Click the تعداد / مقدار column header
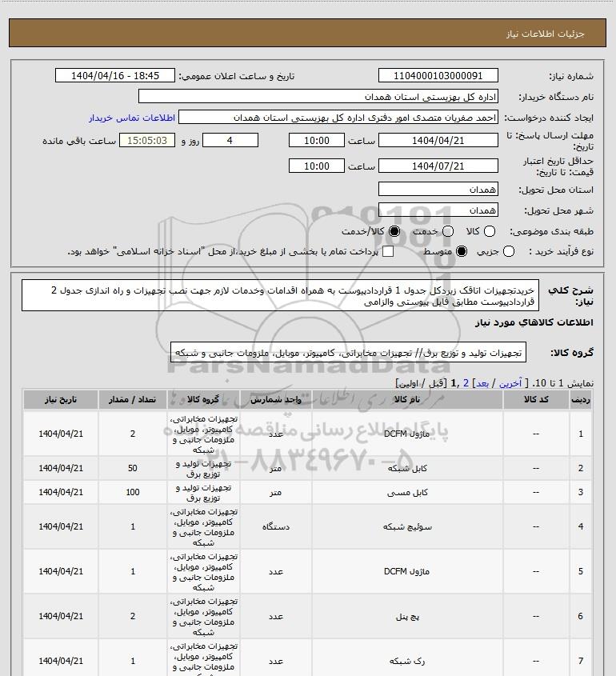This screenshot has height=676, width=616. click(x=132, y=399)
